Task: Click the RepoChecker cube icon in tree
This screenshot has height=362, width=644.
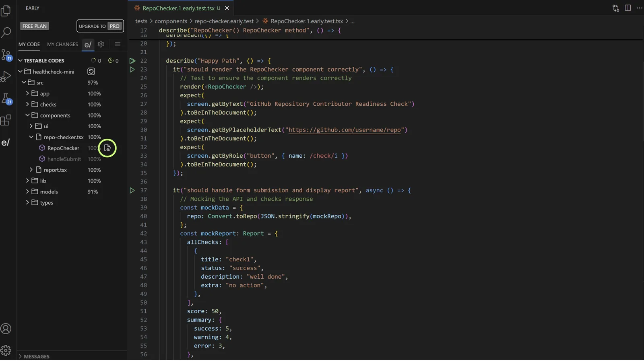Action: 42,148
